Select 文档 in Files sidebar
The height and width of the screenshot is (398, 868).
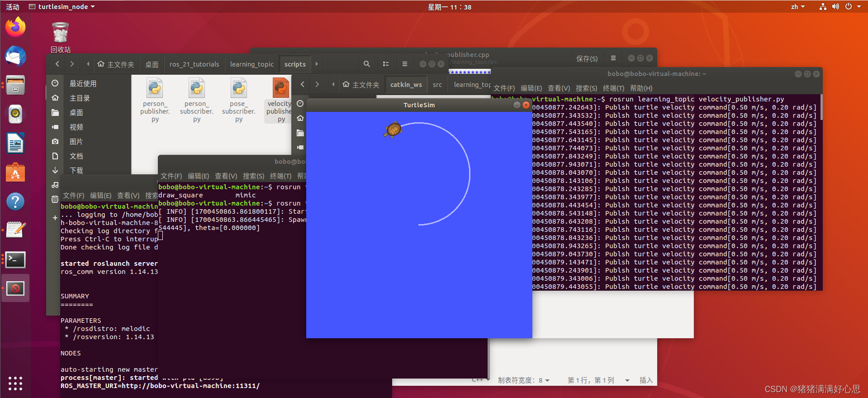pos(76,156)
